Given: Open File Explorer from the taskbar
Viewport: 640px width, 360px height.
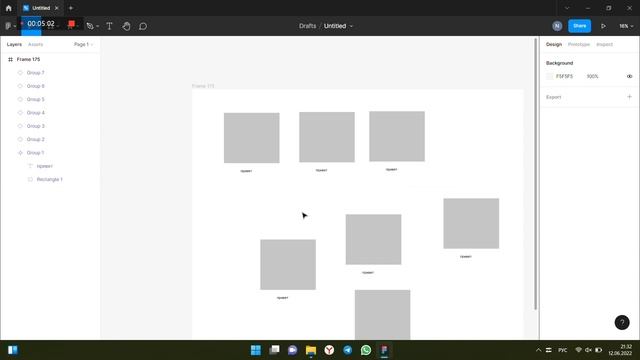Looking at the screenshot, I should point(311,350).
